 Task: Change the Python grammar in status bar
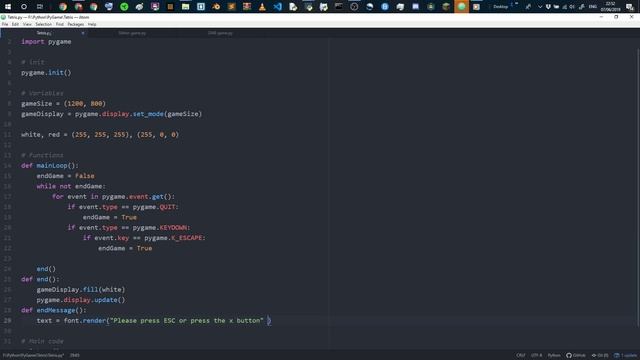553,355
